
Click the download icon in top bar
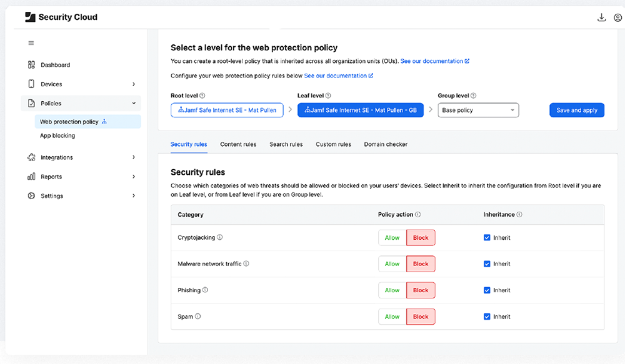601,17
